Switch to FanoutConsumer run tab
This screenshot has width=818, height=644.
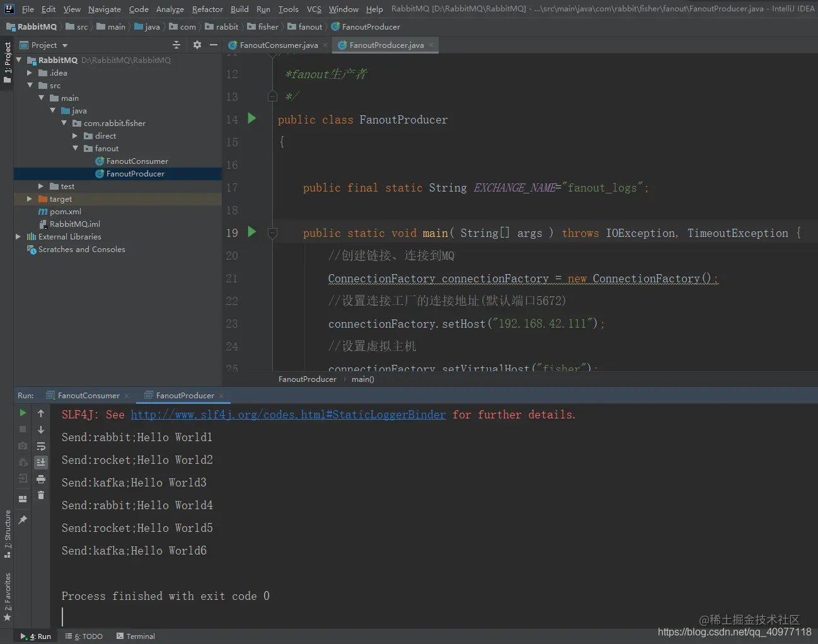coord(88,396)
